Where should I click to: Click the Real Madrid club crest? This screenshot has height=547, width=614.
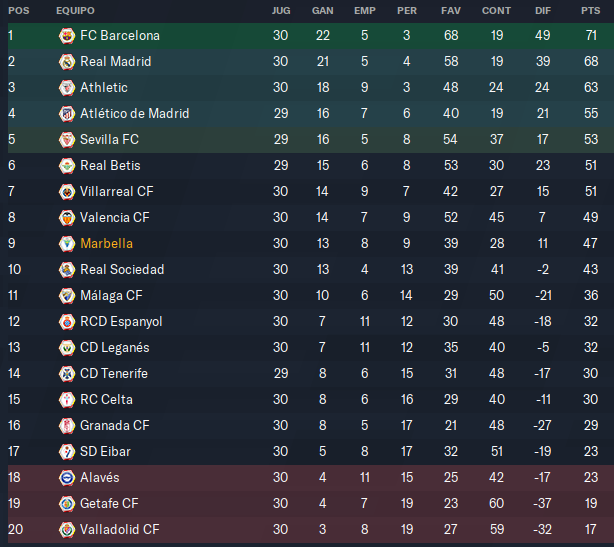(x=67, y=62)
